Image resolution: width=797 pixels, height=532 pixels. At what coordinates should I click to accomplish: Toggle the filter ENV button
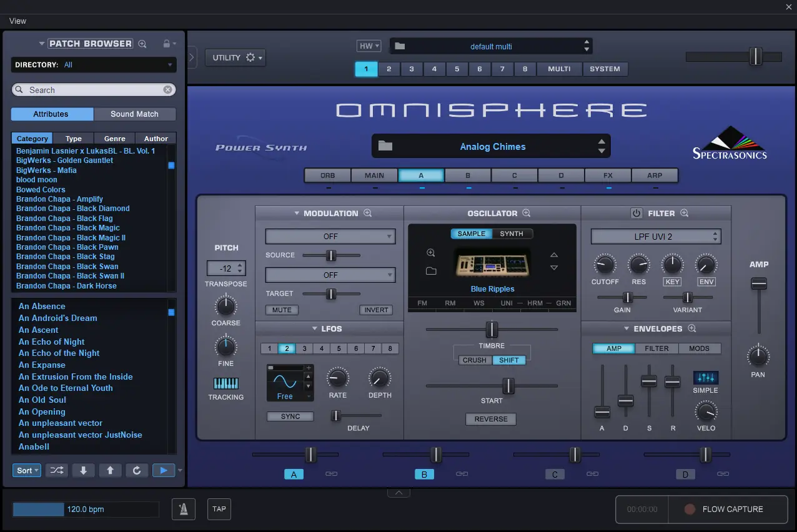click(706, 282)
